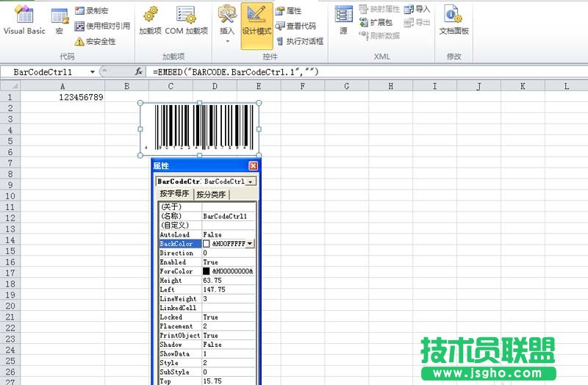Click the Name Box showing BarCodeCtrl1
This screenshot has width=588, height=385.
[x=44, y=71]
